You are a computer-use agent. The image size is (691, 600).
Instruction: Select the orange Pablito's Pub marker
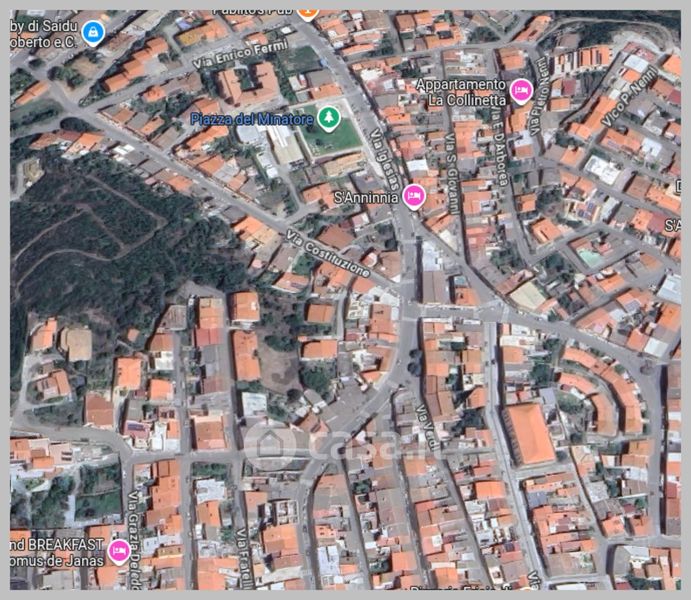point(307,12)
